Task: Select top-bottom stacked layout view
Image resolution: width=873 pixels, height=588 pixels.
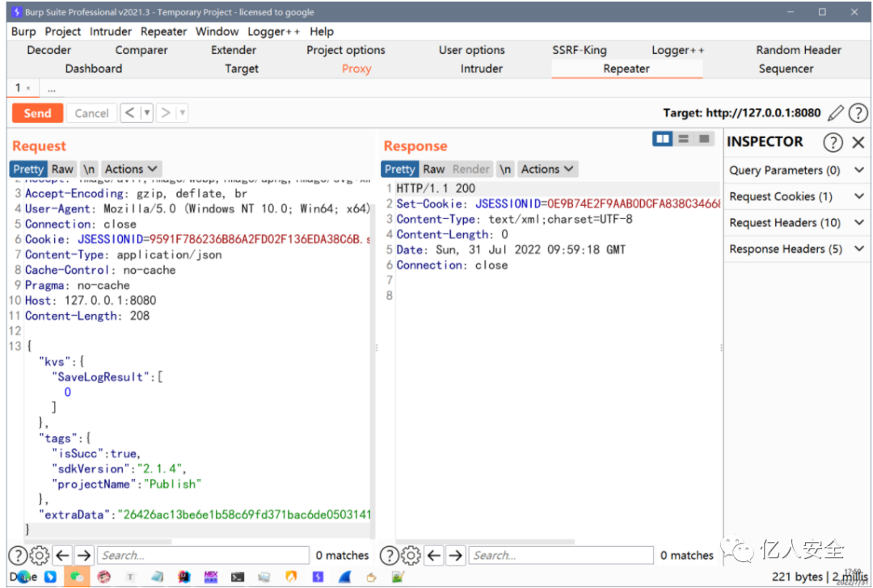Action: [x=684, y=138]
